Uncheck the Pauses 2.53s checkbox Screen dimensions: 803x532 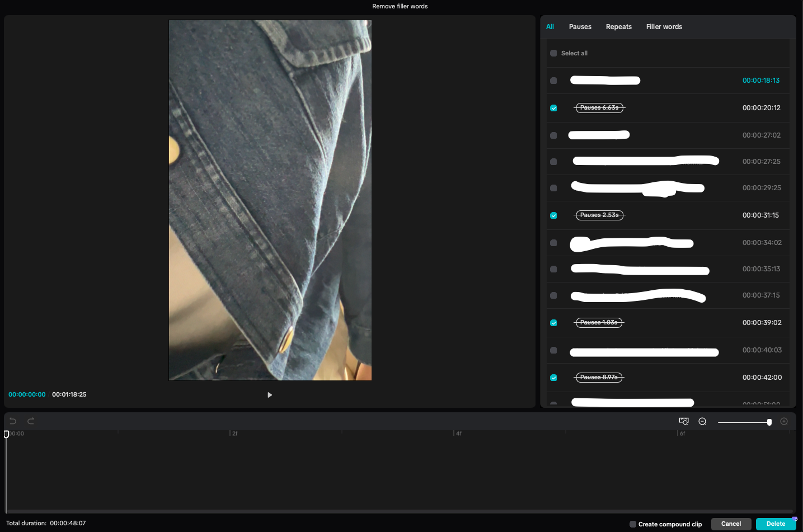tap(553, 215)
